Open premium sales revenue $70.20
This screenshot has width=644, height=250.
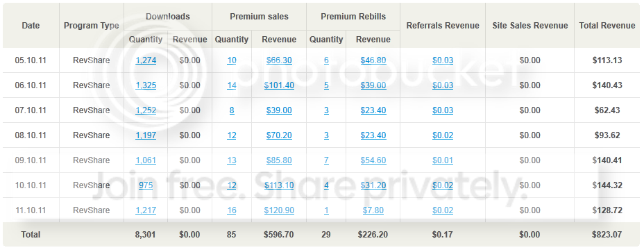[279, 135]
